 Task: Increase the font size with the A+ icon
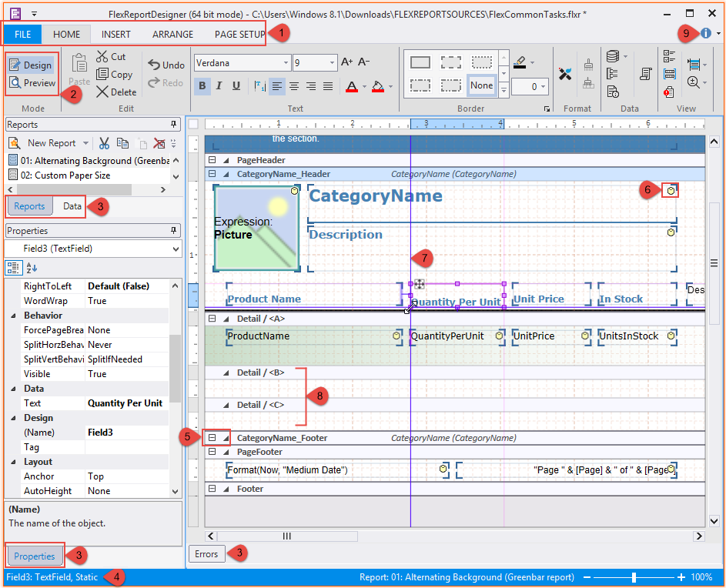[346, 62]
